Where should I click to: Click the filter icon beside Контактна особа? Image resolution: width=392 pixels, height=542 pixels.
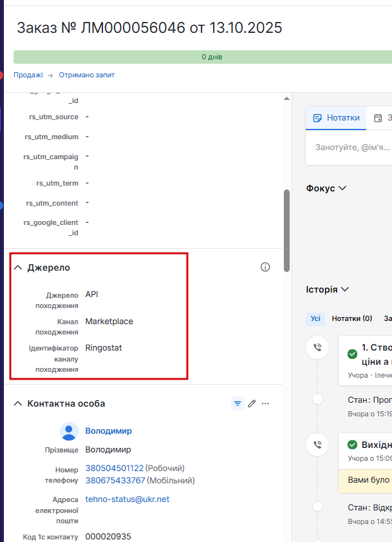[x=238, y=403]
